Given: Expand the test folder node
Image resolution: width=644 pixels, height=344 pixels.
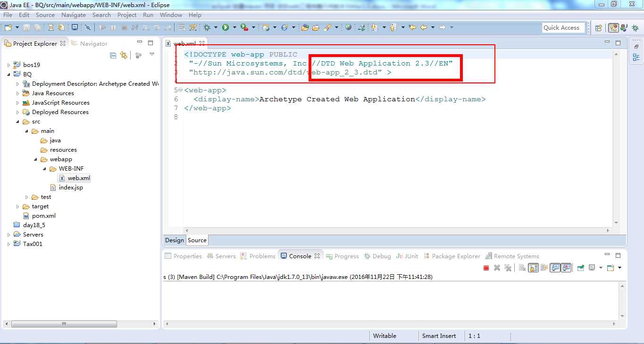Looking at the screenshot, I should coord(26,197).
